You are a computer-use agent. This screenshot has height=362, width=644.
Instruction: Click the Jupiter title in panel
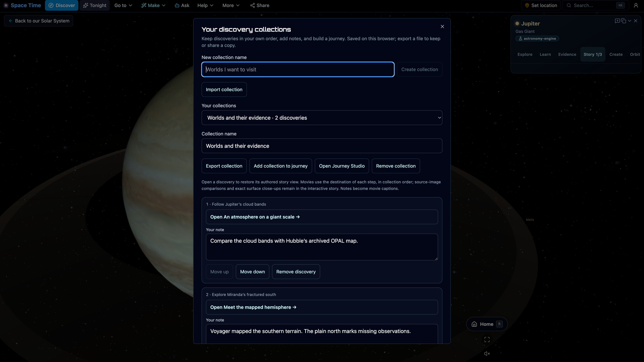(530, 23)
